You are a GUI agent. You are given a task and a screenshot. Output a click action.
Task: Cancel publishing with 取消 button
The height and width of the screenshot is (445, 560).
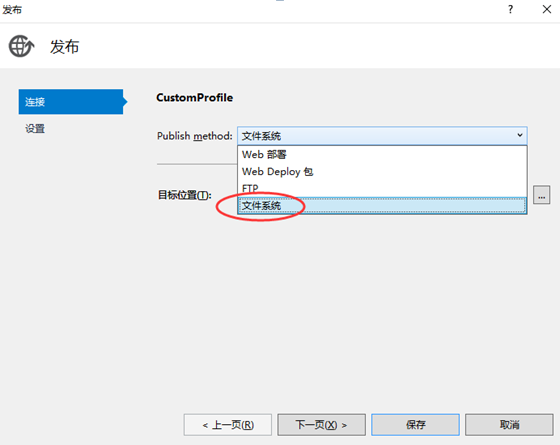point(509,425)
